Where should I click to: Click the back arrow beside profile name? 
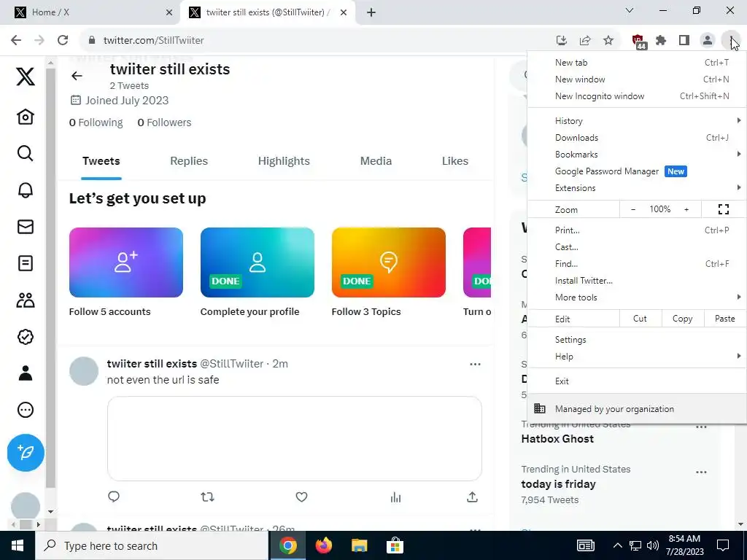tap(77, 76)
